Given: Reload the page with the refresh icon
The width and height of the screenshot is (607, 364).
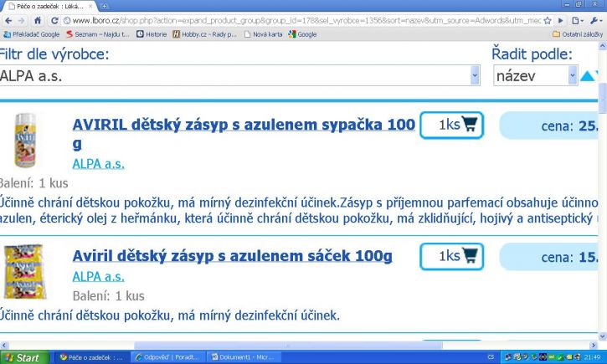Looking at the screenshot, I should click(54, 21).
